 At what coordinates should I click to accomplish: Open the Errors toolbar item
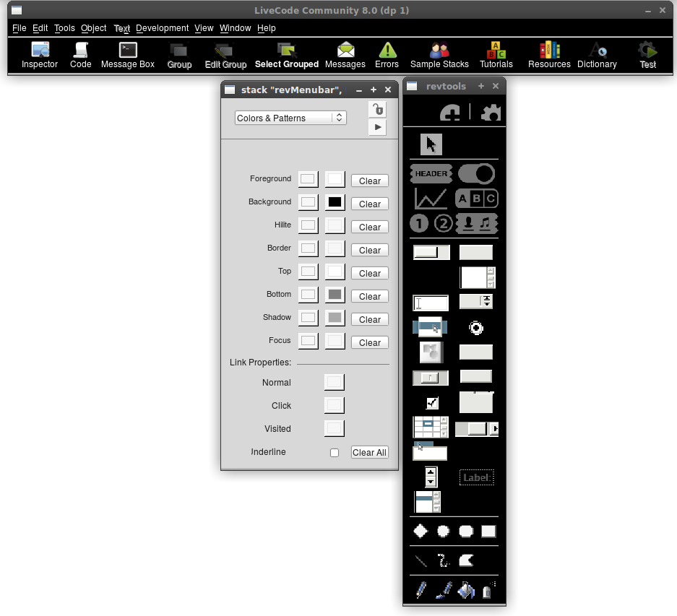[x=387, y=55]
